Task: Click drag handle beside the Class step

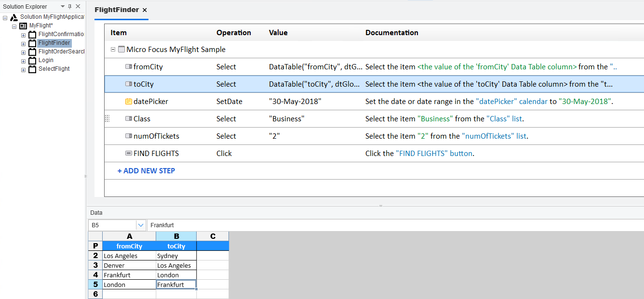Action: 107,119
